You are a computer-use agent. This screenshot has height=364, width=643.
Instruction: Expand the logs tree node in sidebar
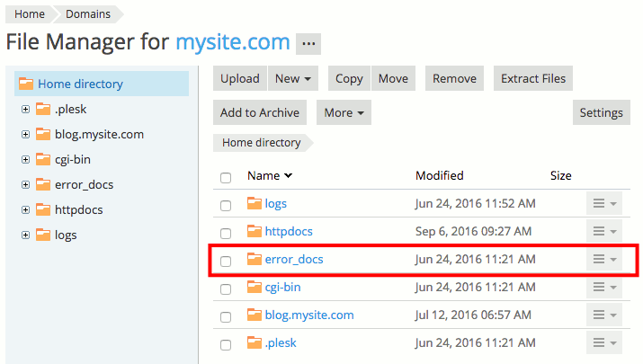tap(25, 235)
